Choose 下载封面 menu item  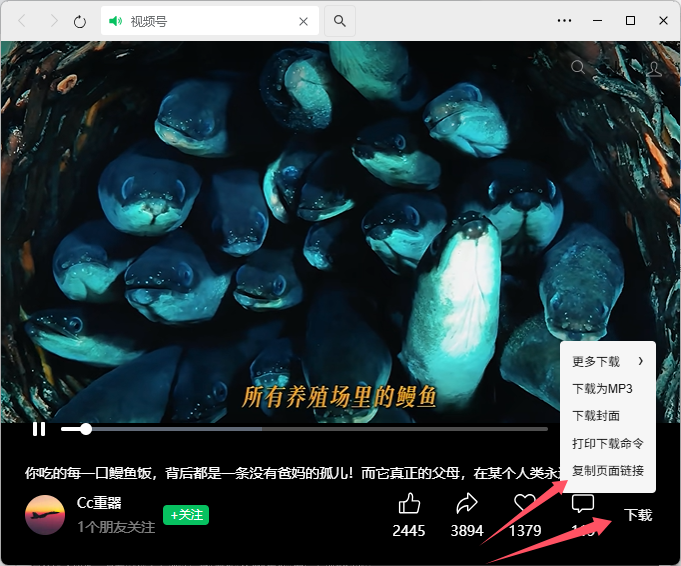tap(596, 415)
